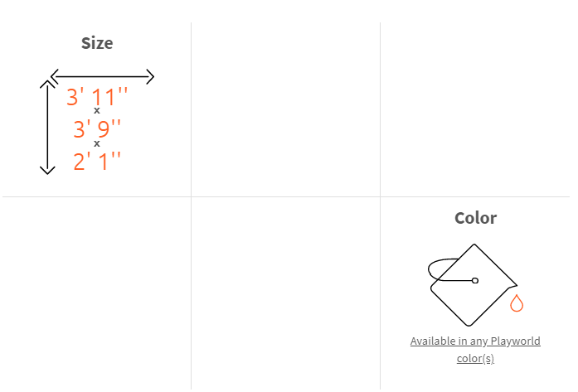Viewport: 578px width, 392px height.
Task: Click the bucket's pouring spout tip
Action: (x=514, y=286)
